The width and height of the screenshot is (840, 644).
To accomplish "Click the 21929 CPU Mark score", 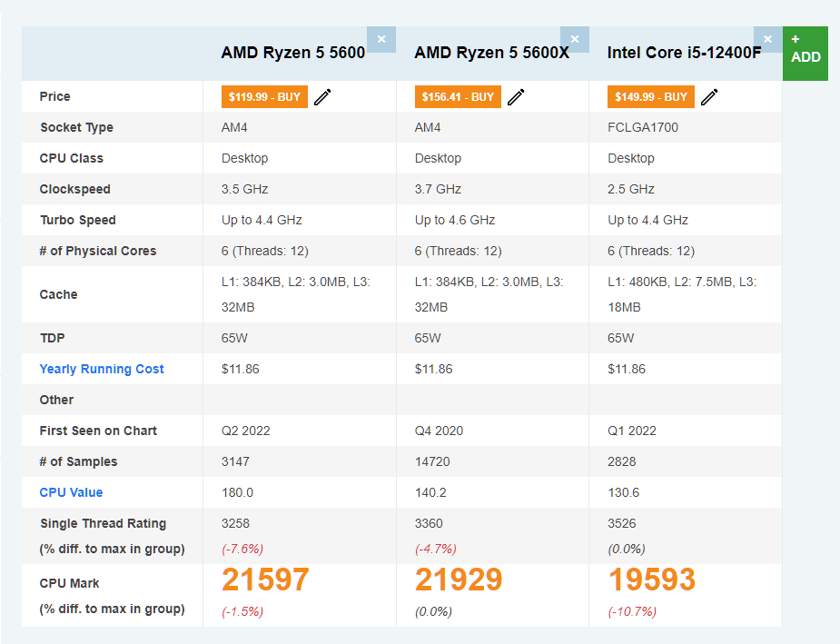I will click(460, 580).
